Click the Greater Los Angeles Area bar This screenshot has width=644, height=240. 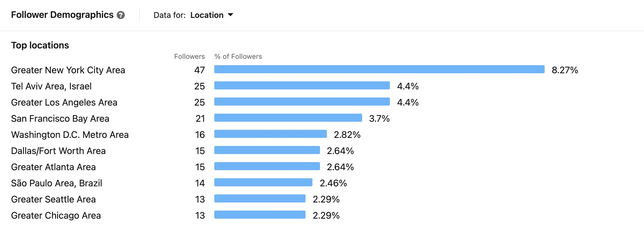coord(302,102)
